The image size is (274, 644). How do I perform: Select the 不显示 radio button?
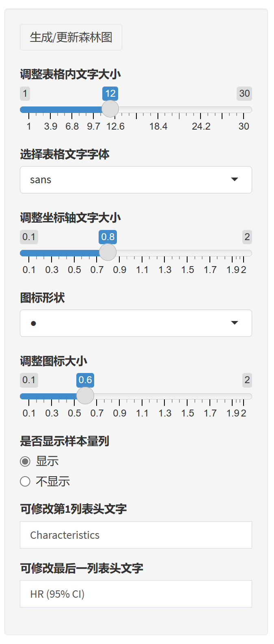[25, 481]
